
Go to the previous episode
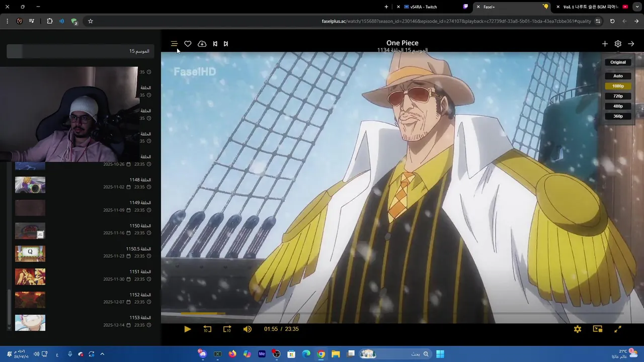(x=215, y=44)
